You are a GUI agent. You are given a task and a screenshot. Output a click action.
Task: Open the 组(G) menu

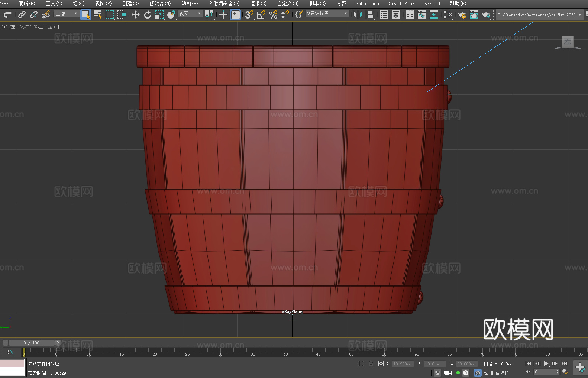(79, 3)
